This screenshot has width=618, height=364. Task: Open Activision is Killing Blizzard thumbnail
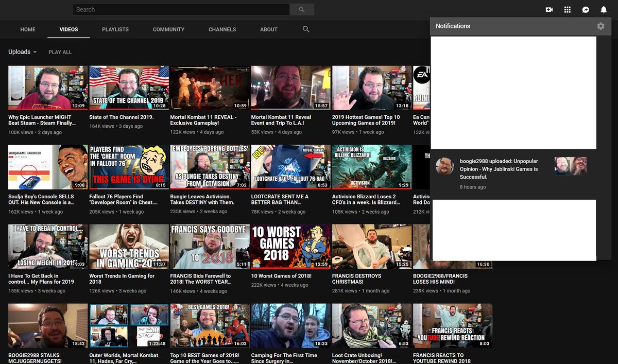click(x=371, y=167)
